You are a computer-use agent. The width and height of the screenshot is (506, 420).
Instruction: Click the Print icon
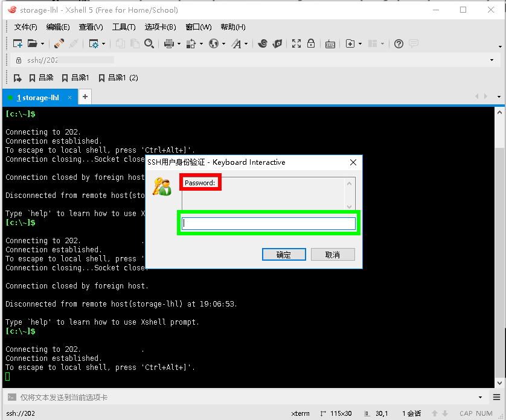[x=169, y=43]
